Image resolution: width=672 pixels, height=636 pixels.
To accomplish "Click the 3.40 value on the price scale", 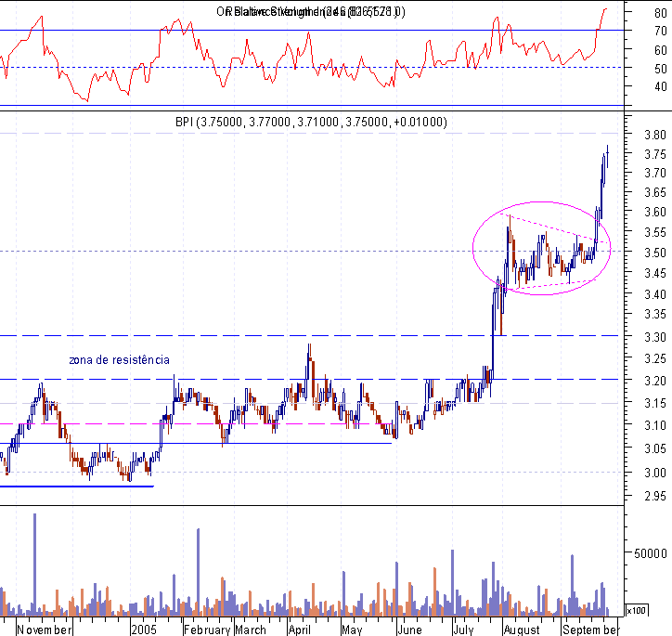I will pos(655,294).
